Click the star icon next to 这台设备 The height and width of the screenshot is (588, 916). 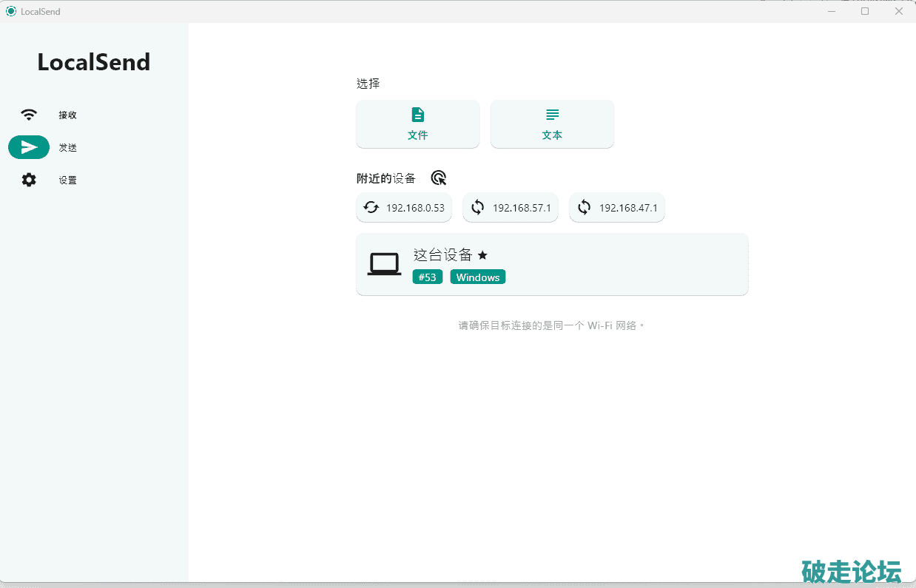coord(482,255)
